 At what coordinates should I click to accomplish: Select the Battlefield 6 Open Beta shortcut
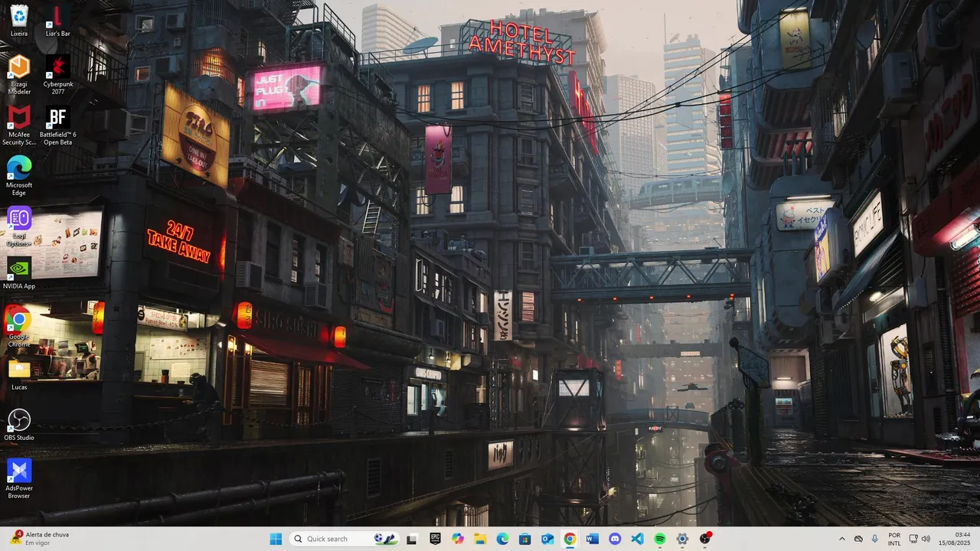[x=57, y=126]
